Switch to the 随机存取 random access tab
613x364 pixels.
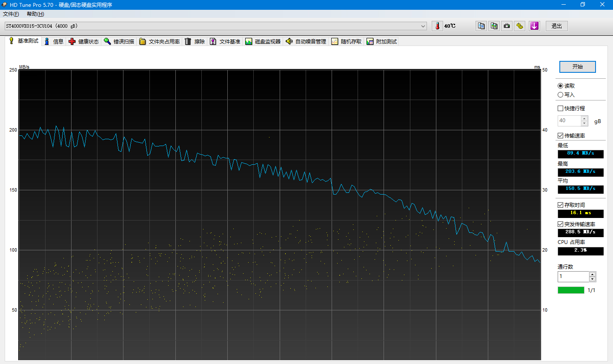point(347,41)
